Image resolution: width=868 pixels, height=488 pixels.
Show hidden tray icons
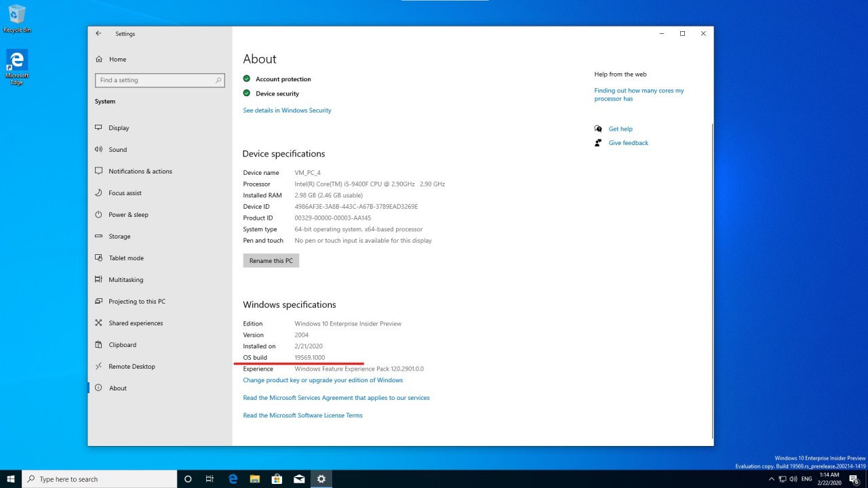pos(771,479)
